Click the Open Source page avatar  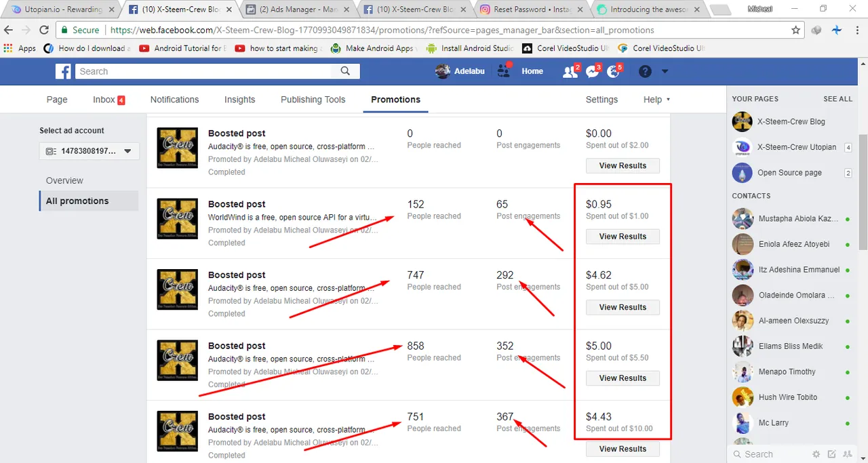743,173
